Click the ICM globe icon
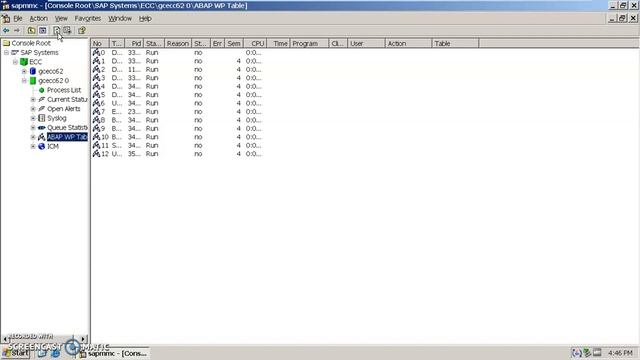640x360 pixels. click(42, 147)
